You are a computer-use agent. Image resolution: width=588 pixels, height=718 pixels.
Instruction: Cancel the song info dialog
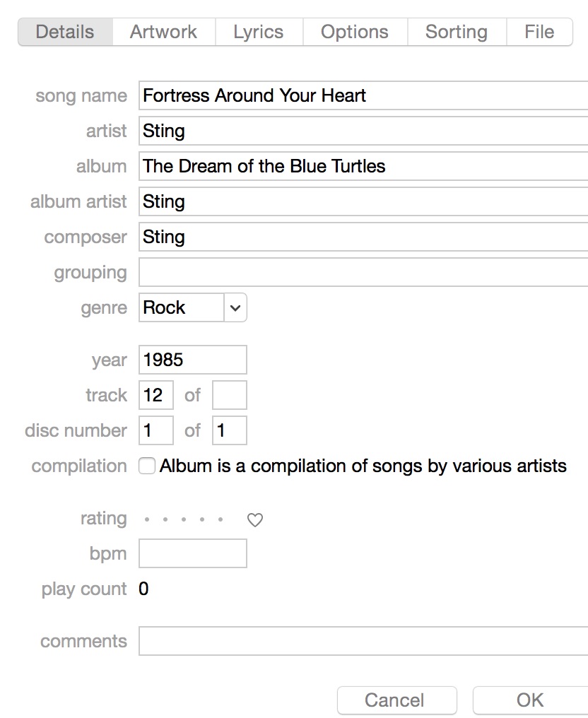click(x=397, y=700)
